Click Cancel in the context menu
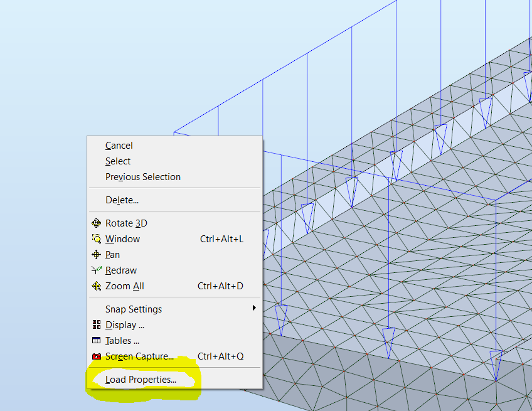The height and width of the screenshot is (411, 532). [119, 145]
